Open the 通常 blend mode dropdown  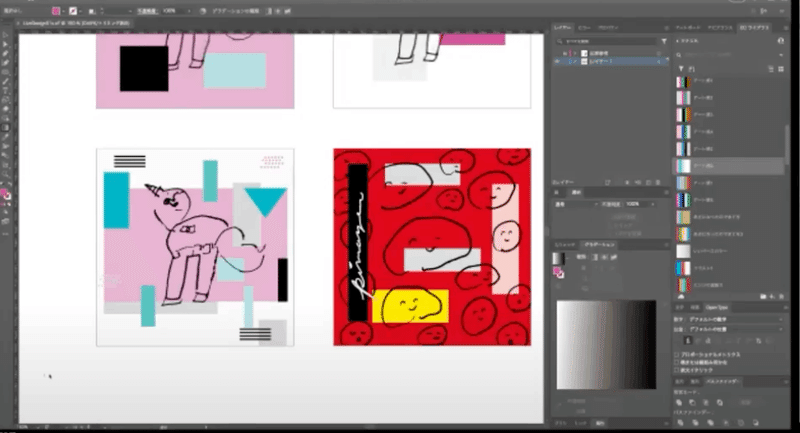(x=576, y=204)
